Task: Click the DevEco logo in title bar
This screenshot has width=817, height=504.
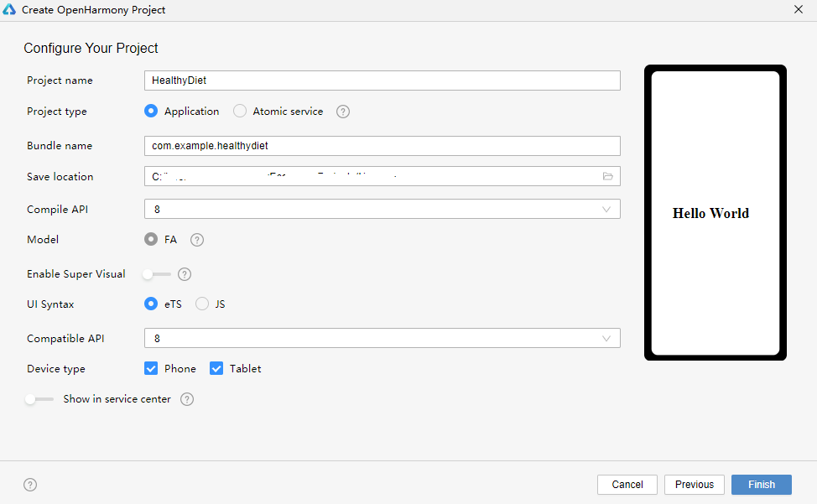Action: (x=11, y=10)
